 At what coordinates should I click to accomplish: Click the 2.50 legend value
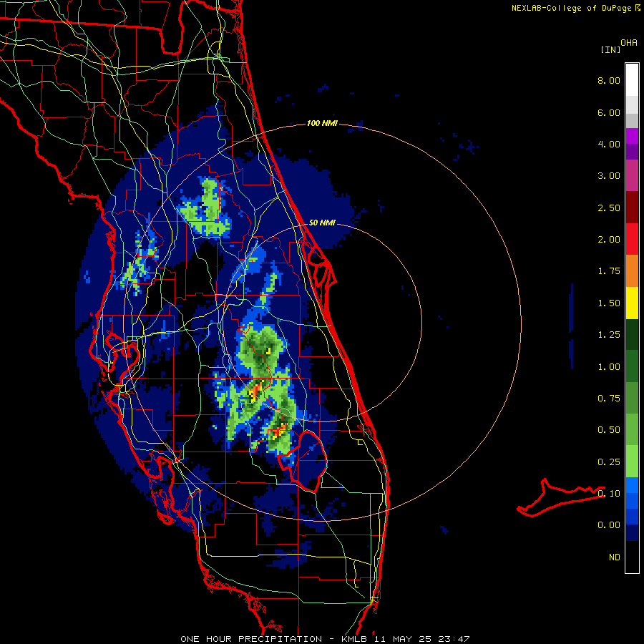(609, 208)
